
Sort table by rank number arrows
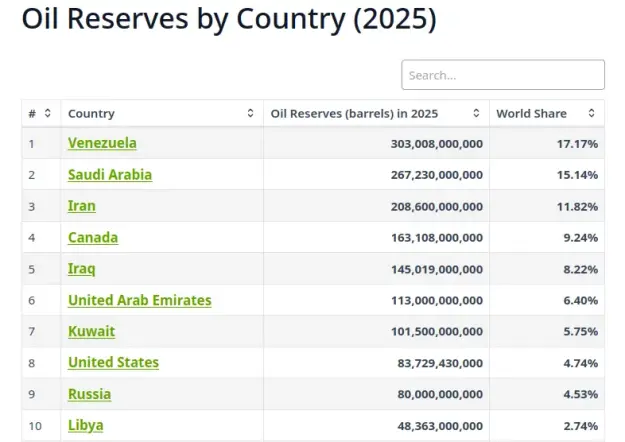tap(47, 113)
